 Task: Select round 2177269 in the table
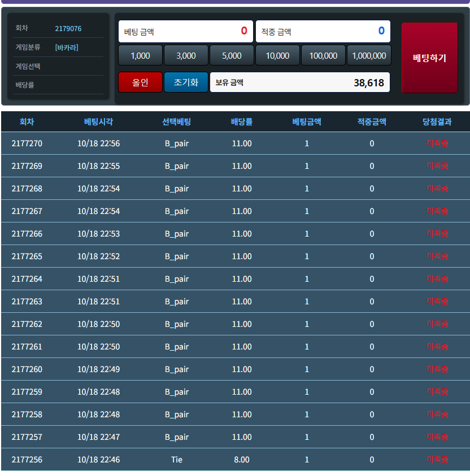pos(236,166)
